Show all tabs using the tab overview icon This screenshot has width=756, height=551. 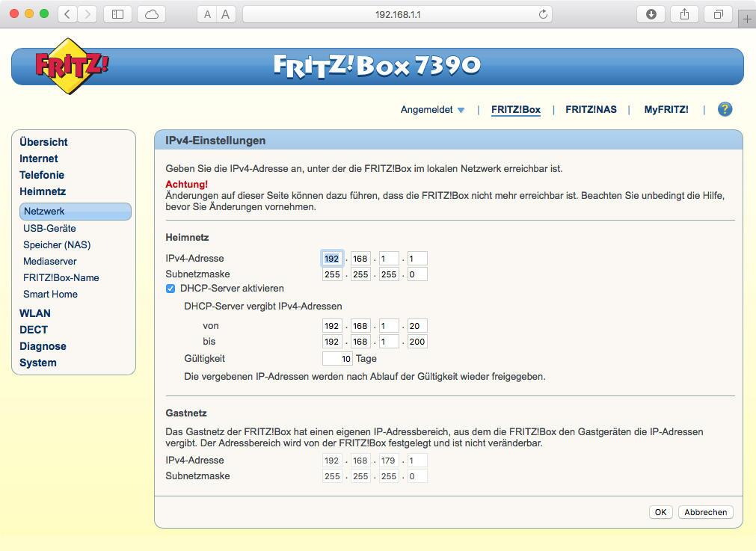[x=717, y=13]
